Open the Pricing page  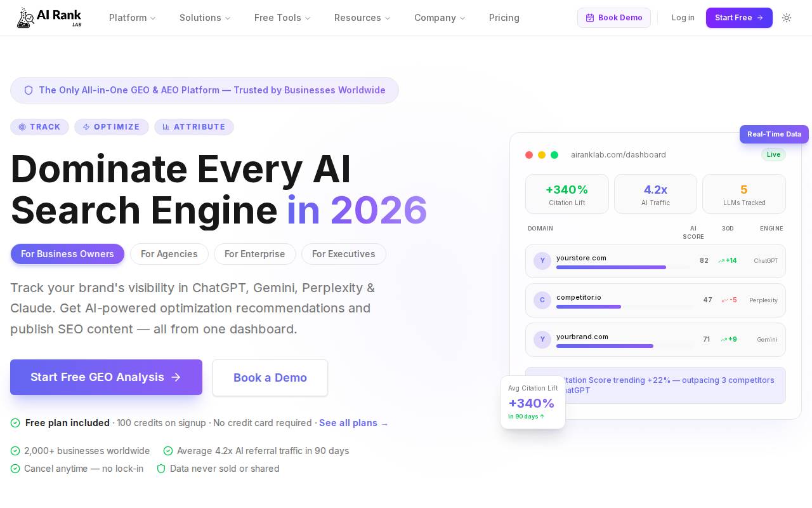(504, 18)
